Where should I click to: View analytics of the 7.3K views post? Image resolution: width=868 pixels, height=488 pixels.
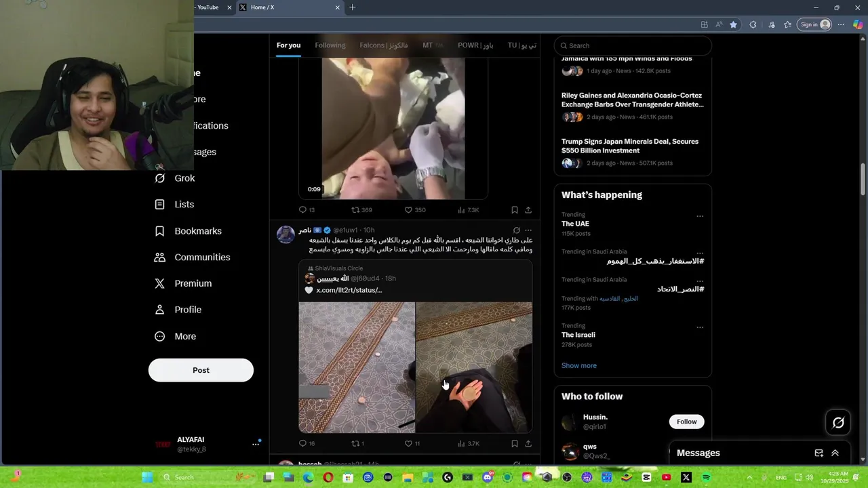coord(469,210)
